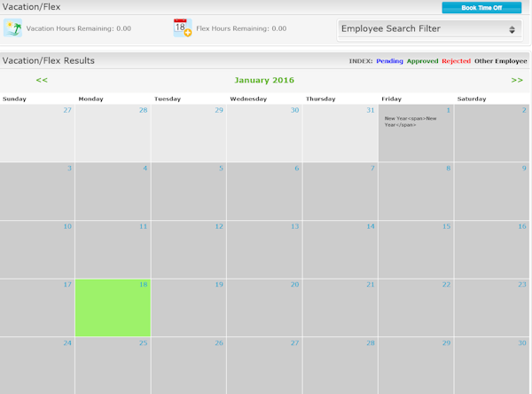Select Sunday date 24
The image size is (532, 394).
(37, 366)
